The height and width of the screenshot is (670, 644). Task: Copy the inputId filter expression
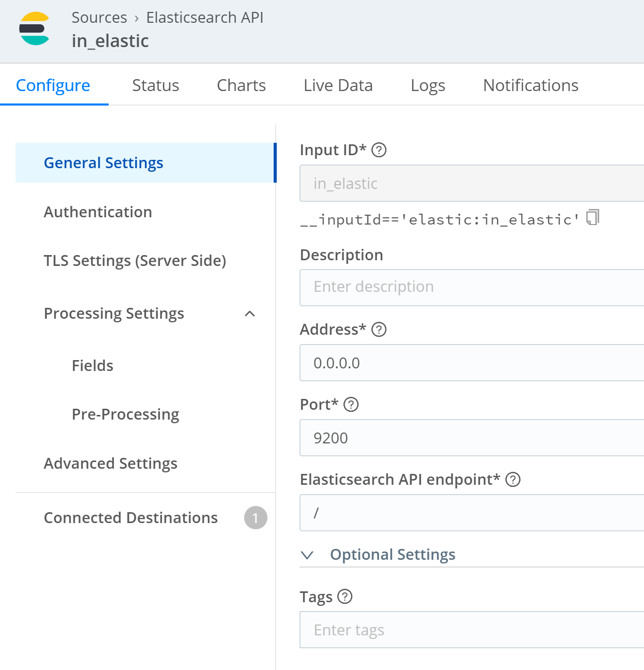(592, 218)
